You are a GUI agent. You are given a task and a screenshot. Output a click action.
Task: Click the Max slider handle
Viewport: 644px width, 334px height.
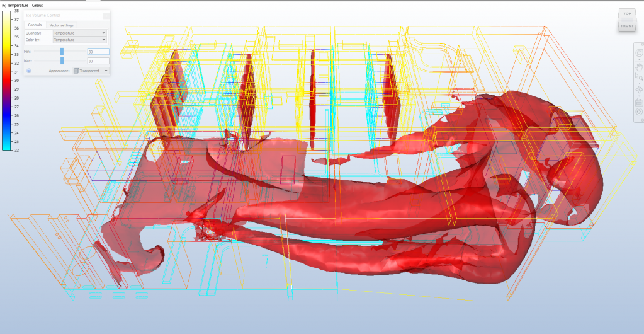click(62, 61)
